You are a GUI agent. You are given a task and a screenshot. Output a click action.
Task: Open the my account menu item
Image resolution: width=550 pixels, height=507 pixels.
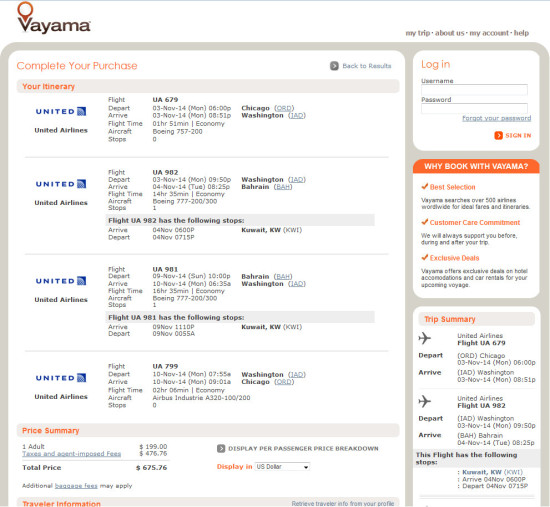[x=489, y=33]
